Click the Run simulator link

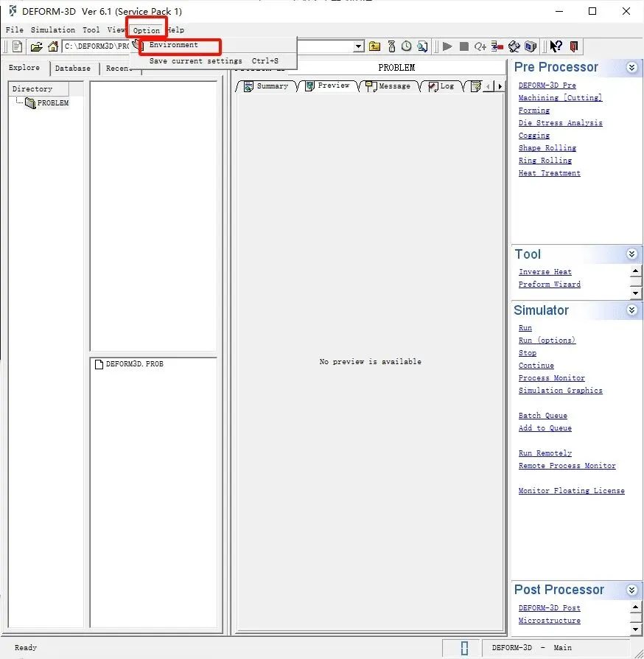tap(525, 328)
